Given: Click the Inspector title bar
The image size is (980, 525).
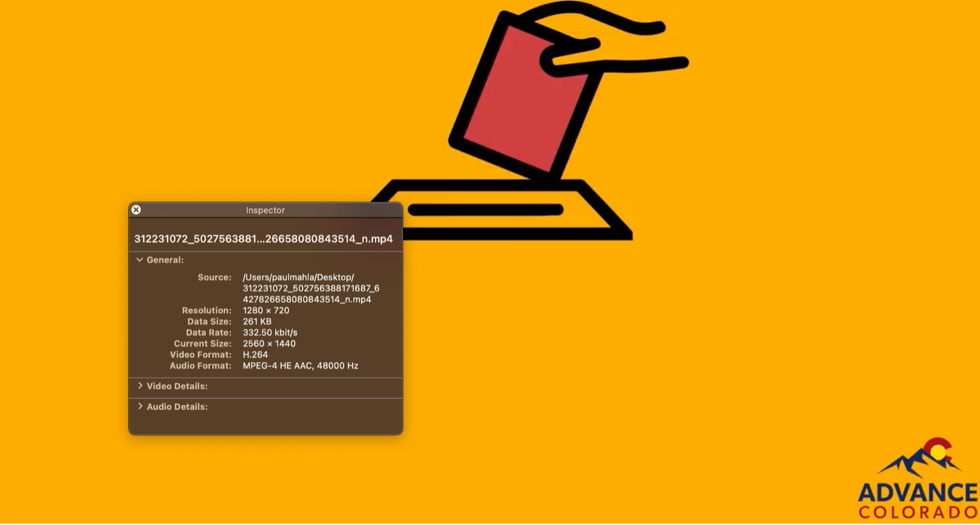Looking at the screenshot, I should click(265, 210).
